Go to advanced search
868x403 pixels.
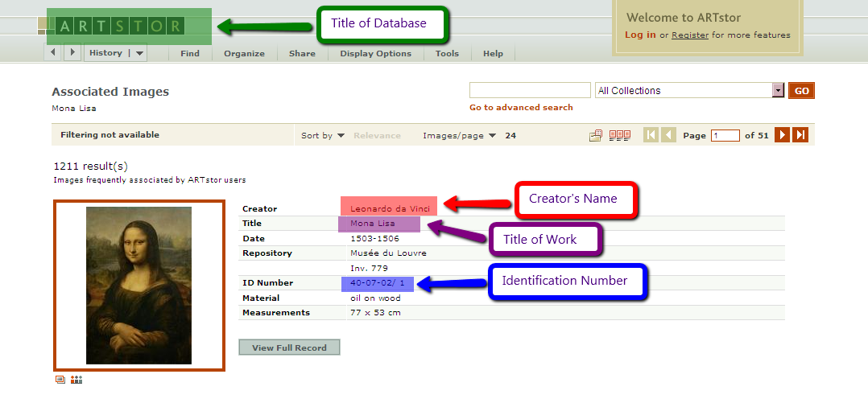[521, 107]
